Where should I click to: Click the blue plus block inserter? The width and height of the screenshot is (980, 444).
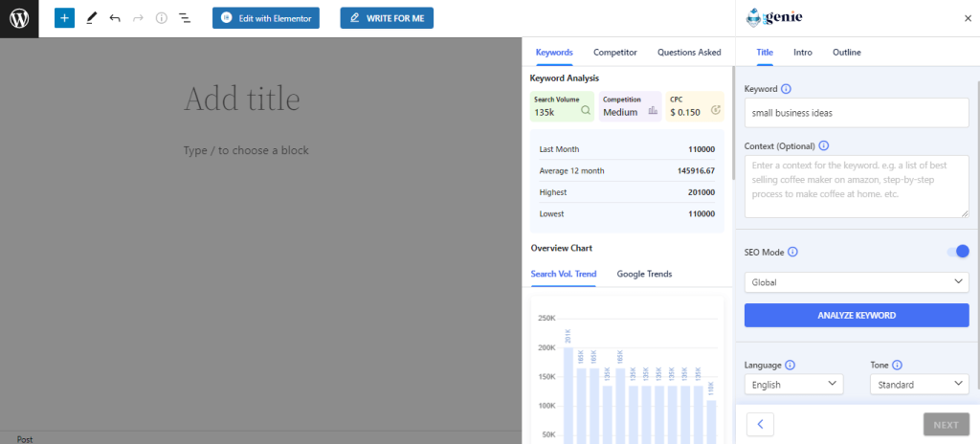pos(64,18)
